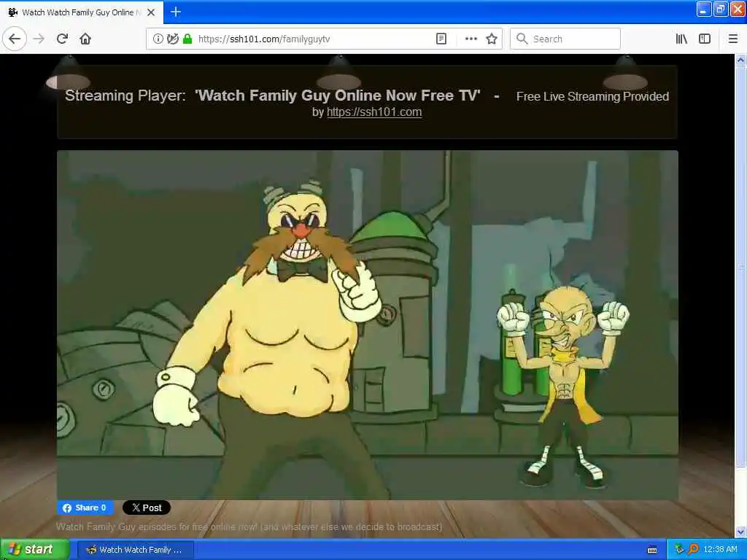747x560 pixels.
Task: Bookmark this page with the star icon
Action: click(x=492, y=39)
